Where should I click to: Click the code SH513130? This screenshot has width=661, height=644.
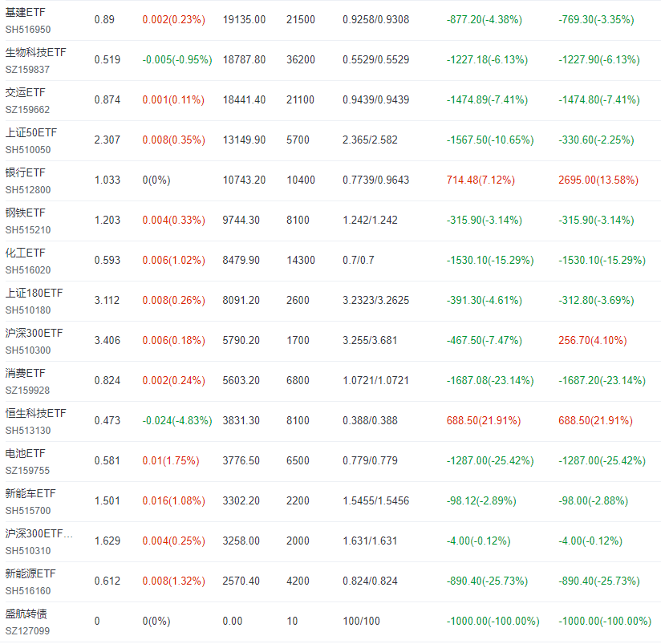pyautogui.click(x=28, y=430)
